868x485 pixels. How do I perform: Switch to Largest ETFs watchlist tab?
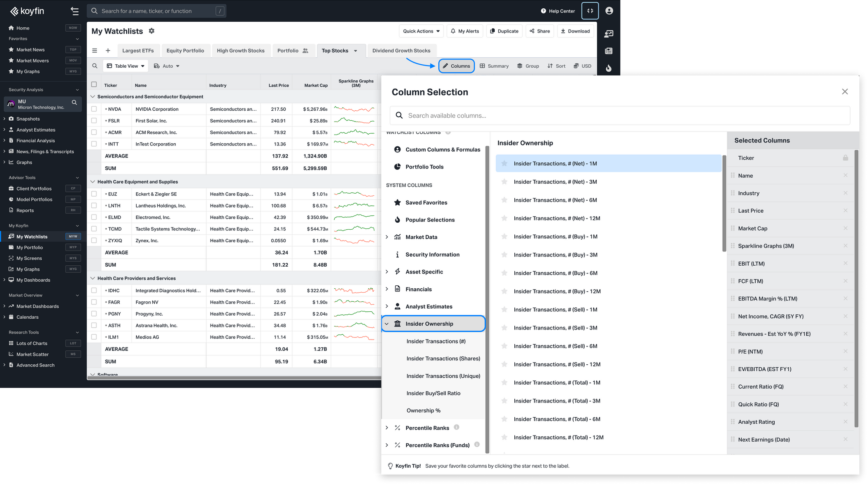tap(138, 51)
